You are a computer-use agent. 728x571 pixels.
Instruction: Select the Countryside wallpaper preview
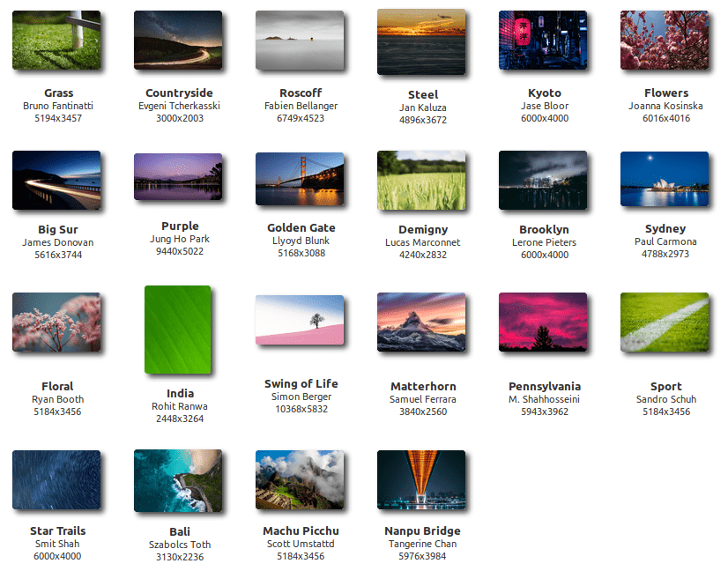(179, 40)
